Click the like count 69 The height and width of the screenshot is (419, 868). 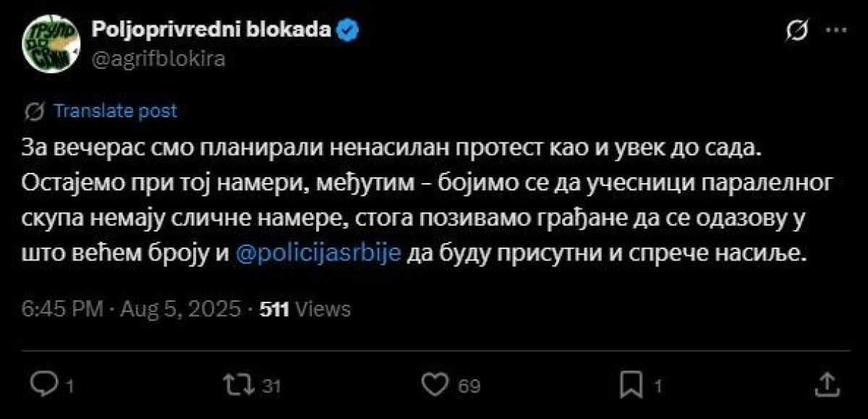coord(470,386)
